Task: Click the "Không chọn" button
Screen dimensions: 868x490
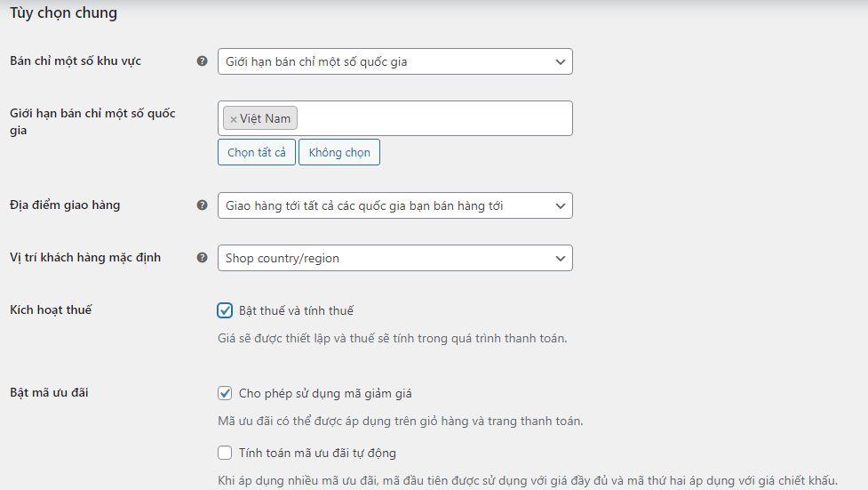Action: (x=339, y=152)
